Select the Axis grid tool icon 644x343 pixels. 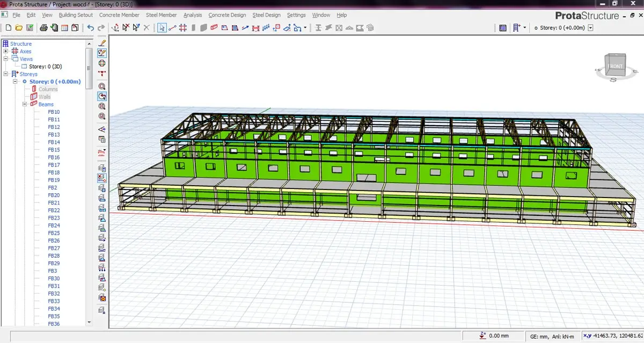point(183,27)
